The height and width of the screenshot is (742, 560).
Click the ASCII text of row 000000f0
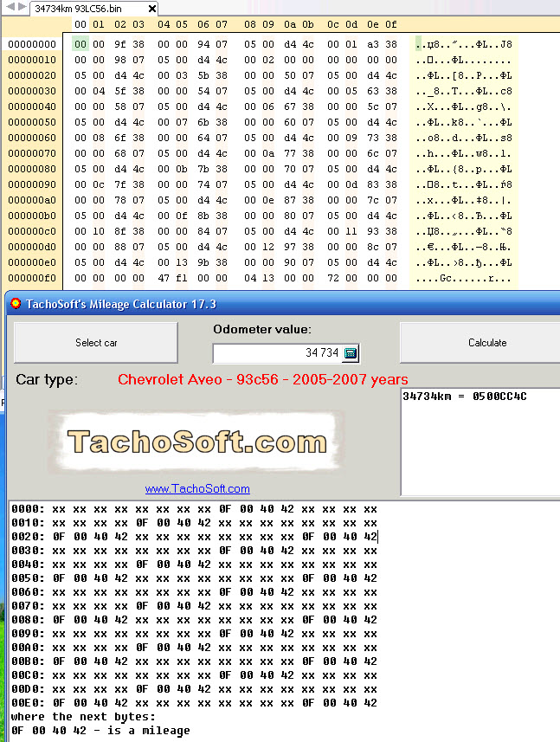(464, 278)
